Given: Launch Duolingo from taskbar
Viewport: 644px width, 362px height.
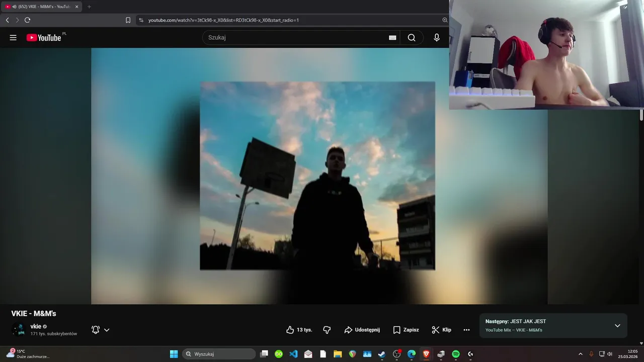Looking at the screenshot, I should tap(279, 354).
